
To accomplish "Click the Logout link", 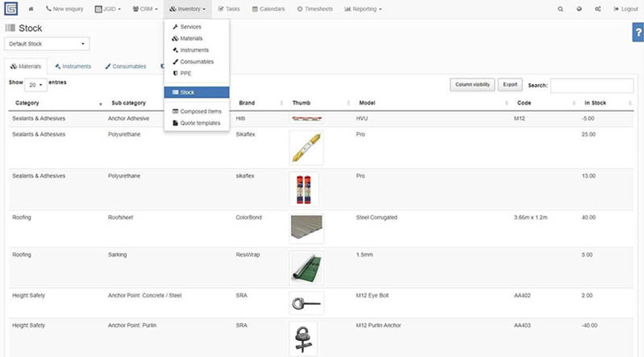I will (x=625, y=9).
